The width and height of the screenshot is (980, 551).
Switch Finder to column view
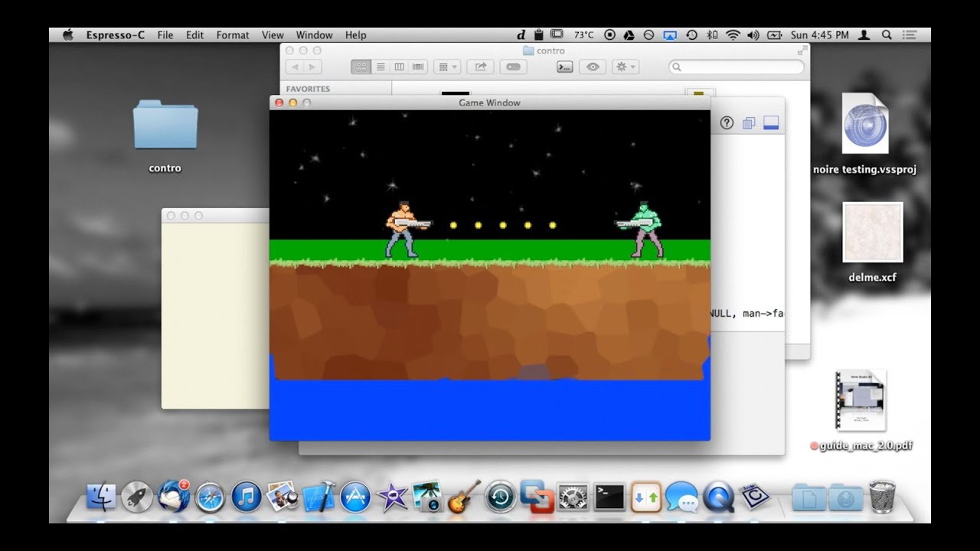399,67
